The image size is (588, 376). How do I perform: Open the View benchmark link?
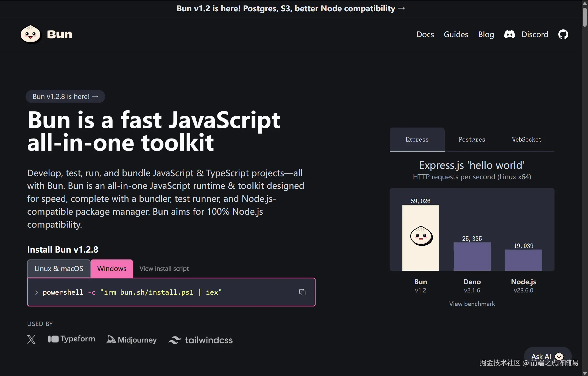point(472,304)
